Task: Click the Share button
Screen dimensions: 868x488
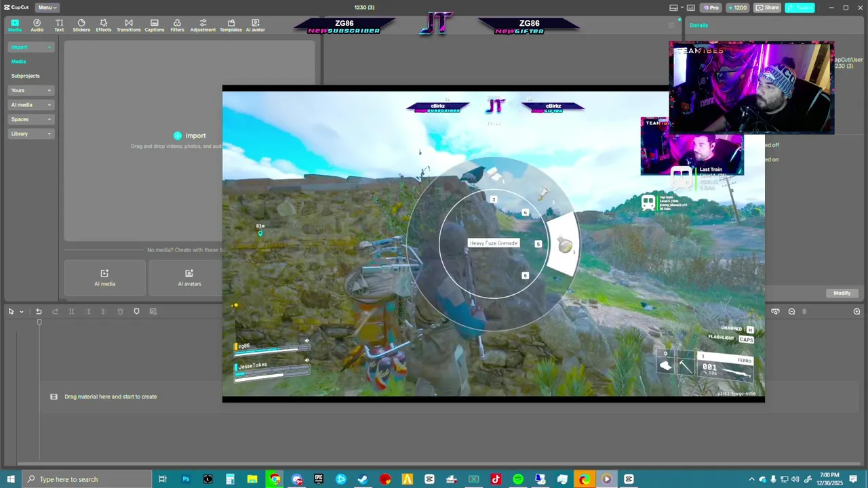Action: [x=768, y=7]
